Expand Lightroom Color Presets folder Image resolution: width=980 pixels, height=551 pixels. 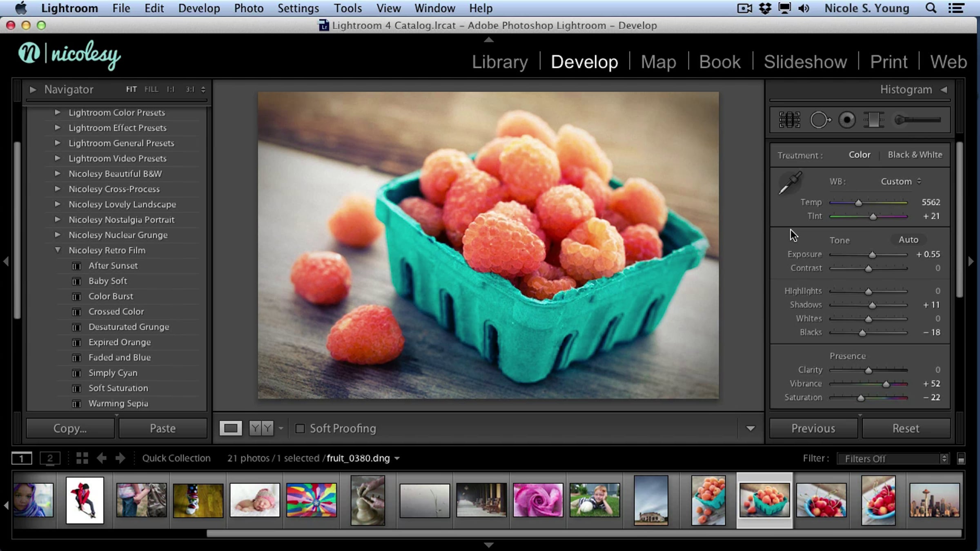tap(58, 112)
